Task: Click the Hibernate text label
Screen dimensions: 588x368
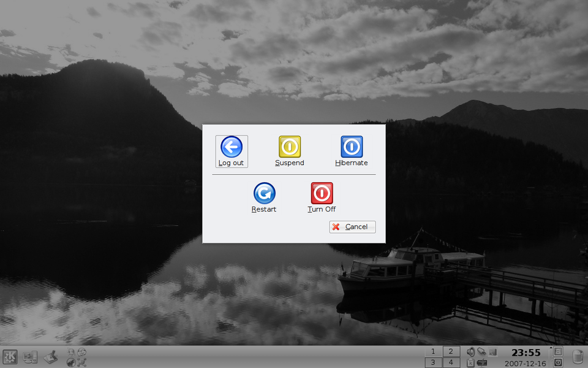Action: (352, 163)
